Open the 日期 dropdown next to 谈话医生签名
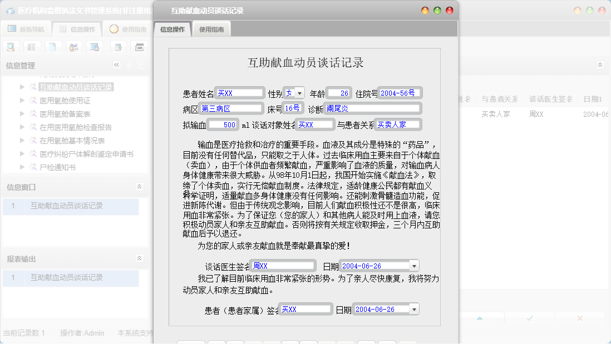The image size is (611, 364). 414,265
